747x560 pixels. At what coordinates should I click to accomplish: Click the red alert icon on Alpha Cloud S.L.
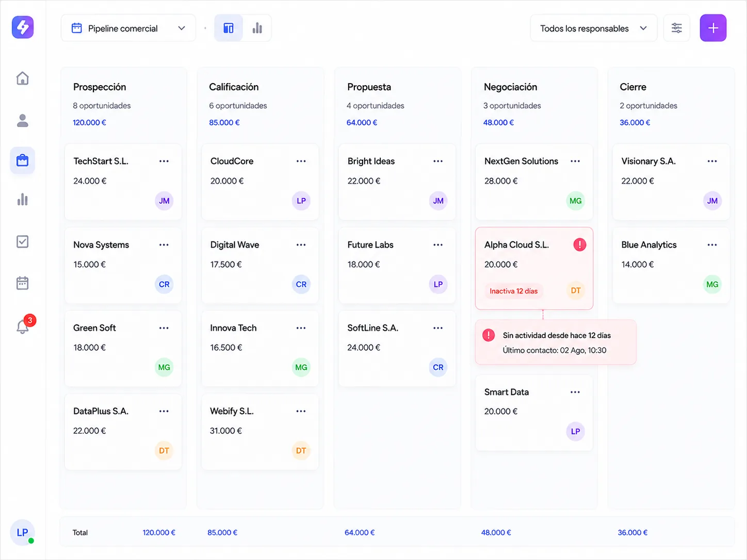580,244
